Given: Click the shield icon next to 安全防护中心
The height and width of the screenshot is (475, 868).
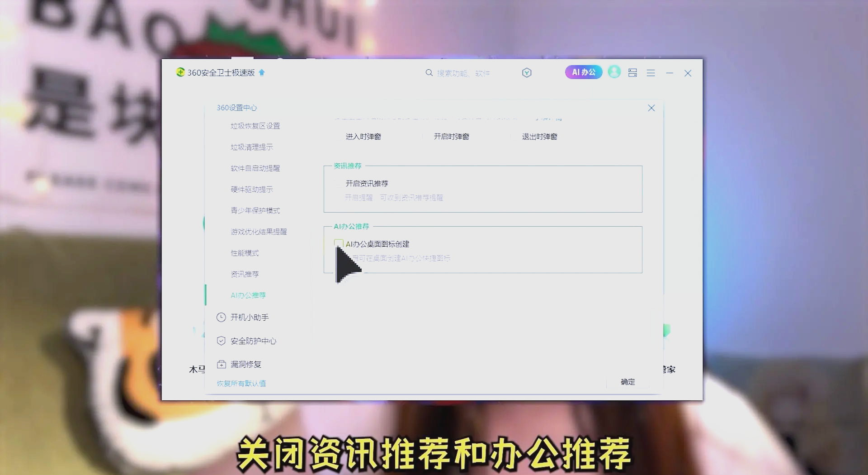Looking at the screenshot, I should (x=221, y=341).
